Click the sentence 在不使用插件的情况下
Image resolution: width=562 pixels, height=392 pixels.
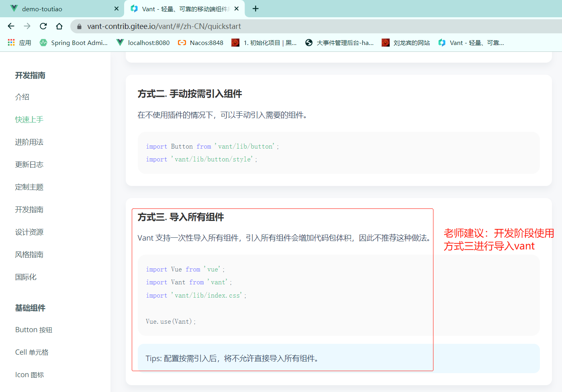pos(223,115)
